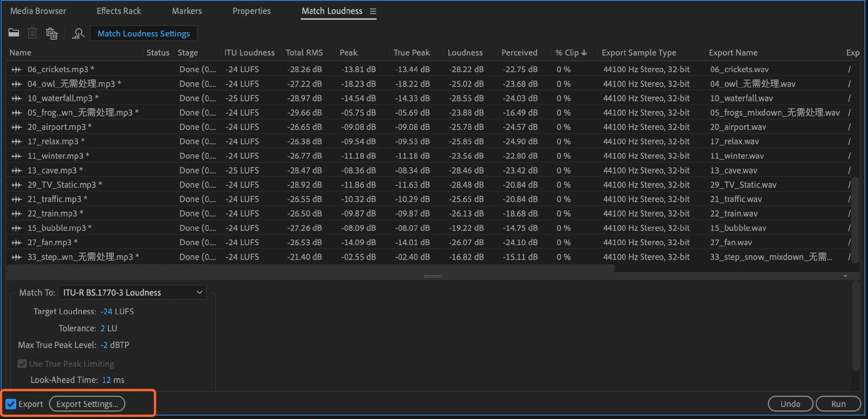The width and height of the screenshot is (868, 419).
Task: Click the % Clip sort arrow
Action: 584,52
